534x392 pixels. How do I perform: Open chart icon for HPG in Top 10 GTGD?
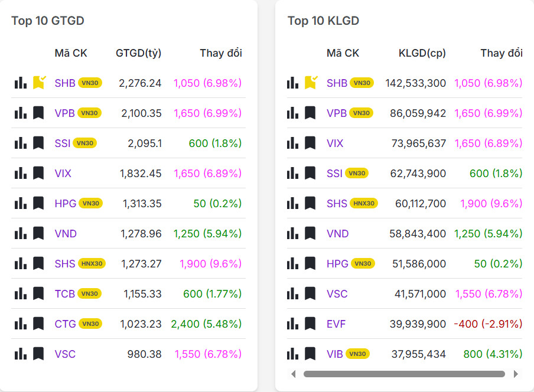tap(21, 203)
